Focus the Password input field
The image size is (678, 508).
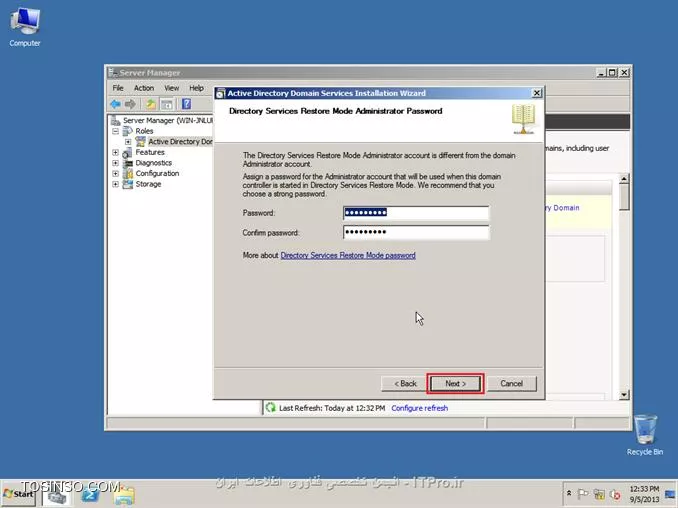coord(416,213)
